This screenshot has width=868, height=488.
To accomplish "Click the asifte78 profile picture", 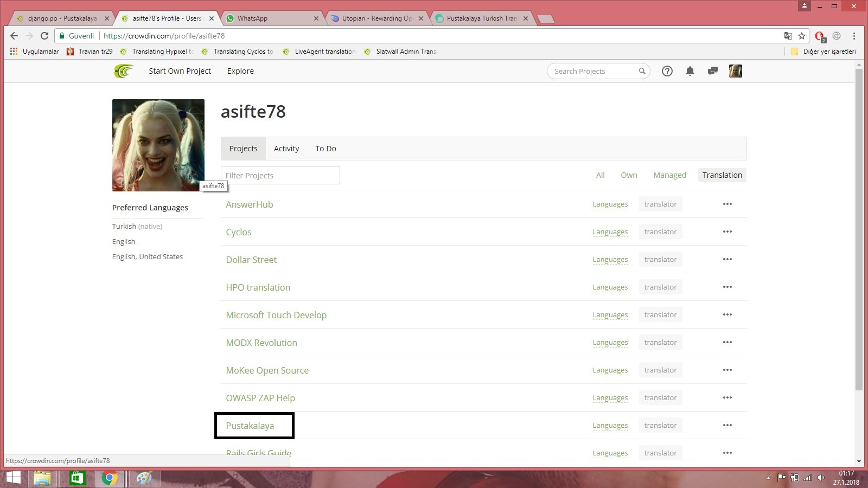I will (x=158, y=145).
